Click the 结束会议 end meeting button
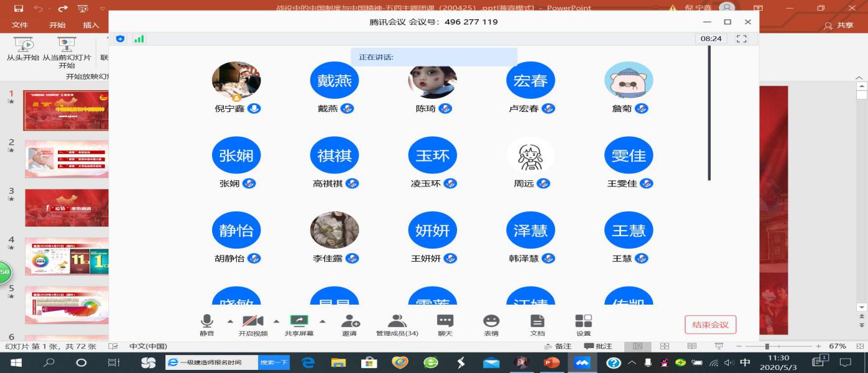The height and width of the screenshot is (373, 868). 710,325
